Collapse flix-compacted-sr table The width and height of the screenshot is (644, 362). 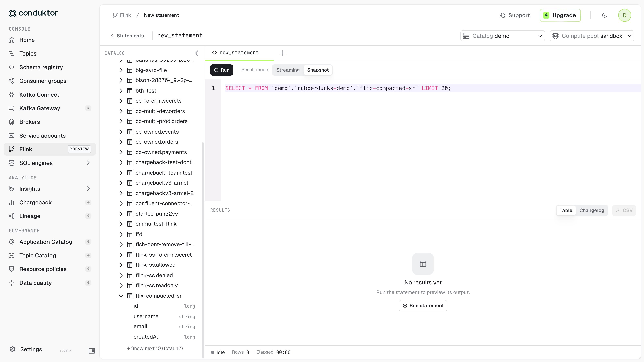[x=121, y=296]
